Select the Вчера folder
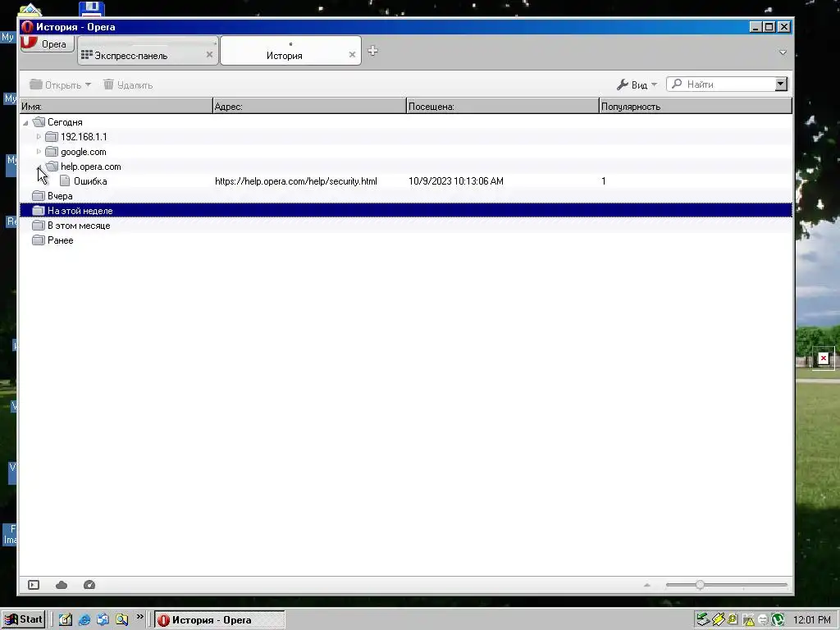840x630 pixels. 59,196
